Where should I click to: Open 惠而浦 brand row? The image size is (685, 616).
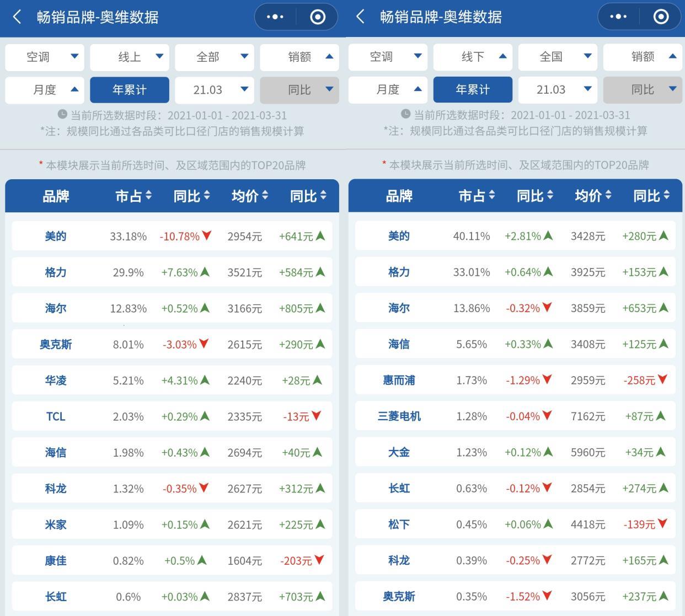pyautogui.click(x=515, y=380)
